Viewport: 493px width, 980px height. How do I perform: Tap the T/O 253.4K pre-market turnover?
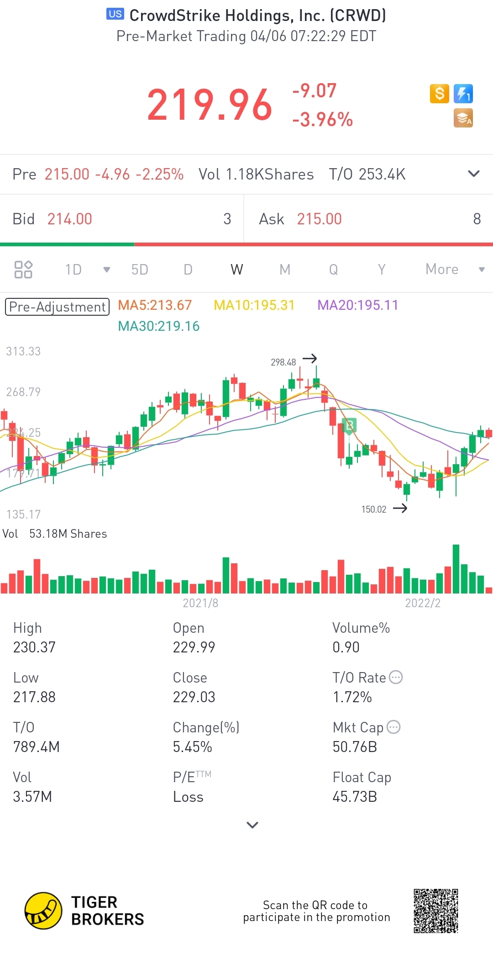(367, 174)
